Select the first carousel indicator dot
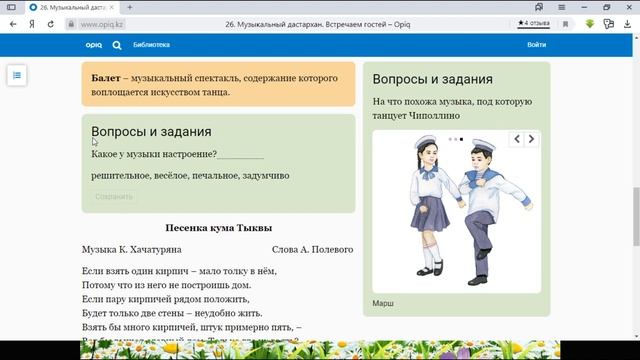This screenshot has width=640, height=360. point(450,139)
